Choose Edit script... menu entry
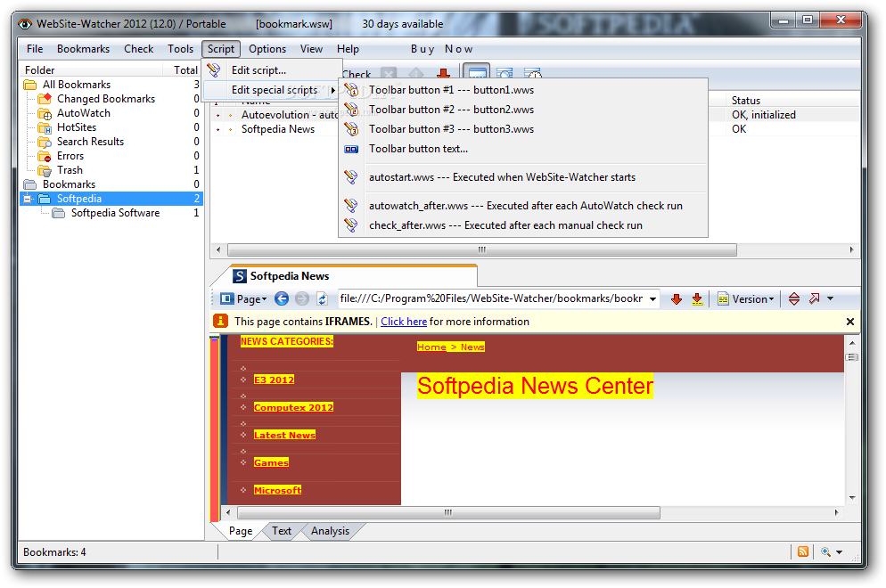The width and height of the screenshot is (886, 588). 273,70
